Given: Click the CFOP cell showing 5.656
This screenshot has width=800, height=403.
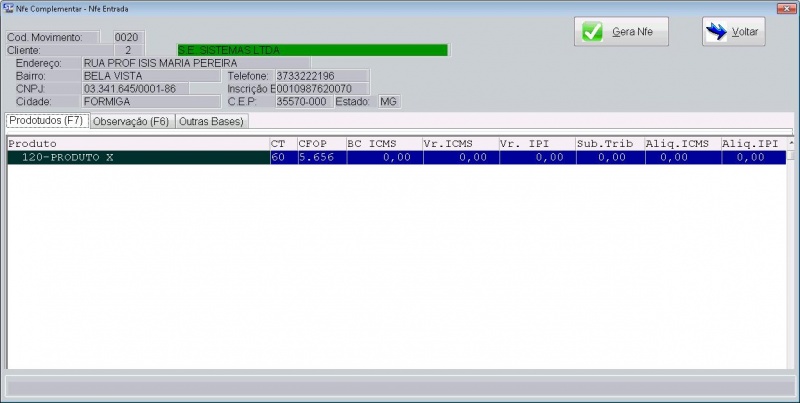Looking at the screenshot, I should pyautogui.click(x=320, y=158).
